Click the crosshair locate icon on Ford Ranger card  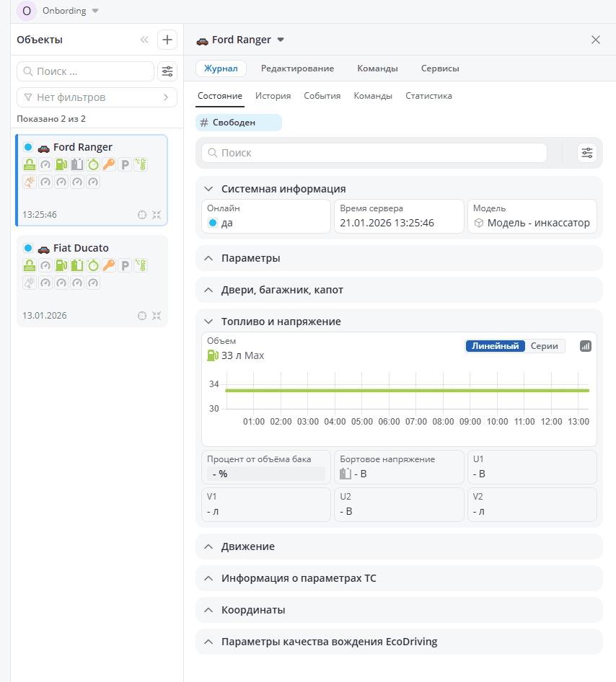click(142, 215)
